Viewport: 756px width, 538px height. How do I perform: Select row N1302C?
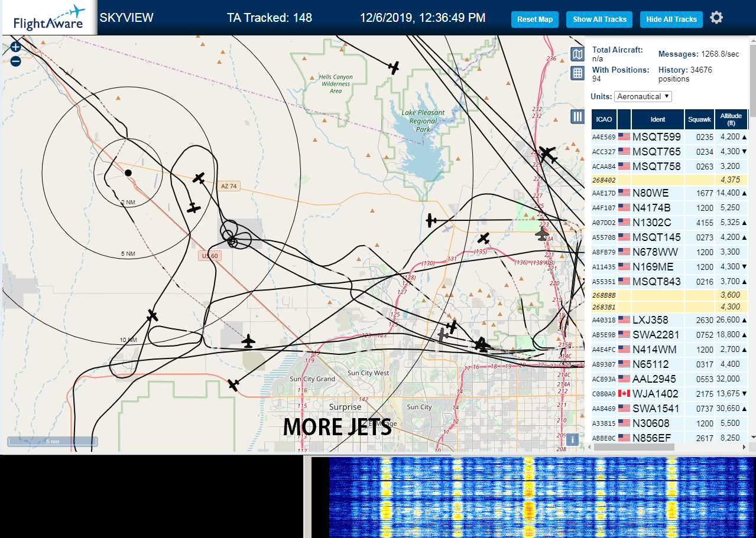point(670,223)
